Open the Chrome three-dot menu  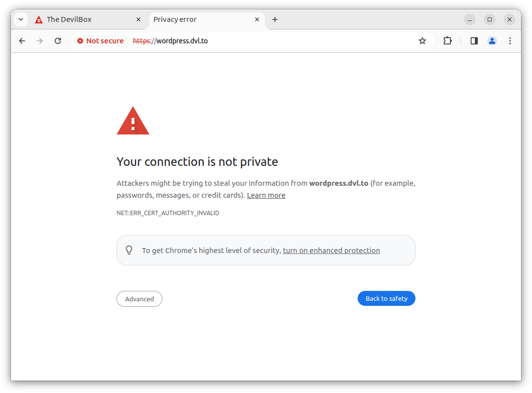tap(510, 41)
